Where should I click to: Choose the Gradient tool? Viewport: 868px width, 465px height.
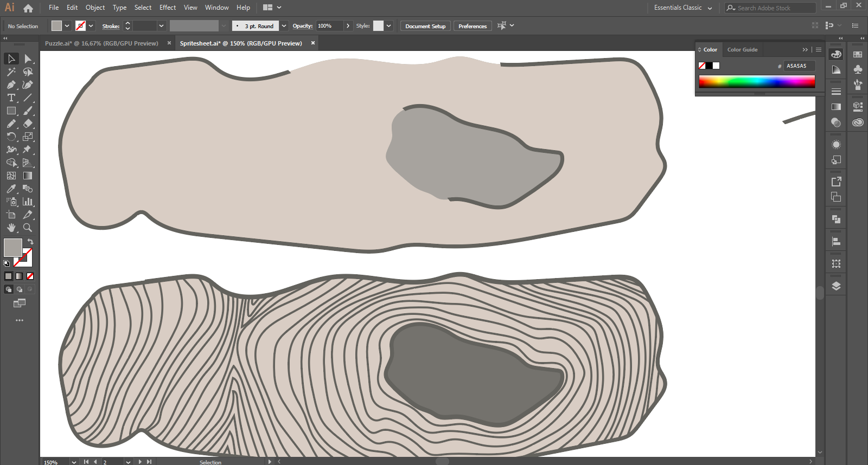coord(28,176)
